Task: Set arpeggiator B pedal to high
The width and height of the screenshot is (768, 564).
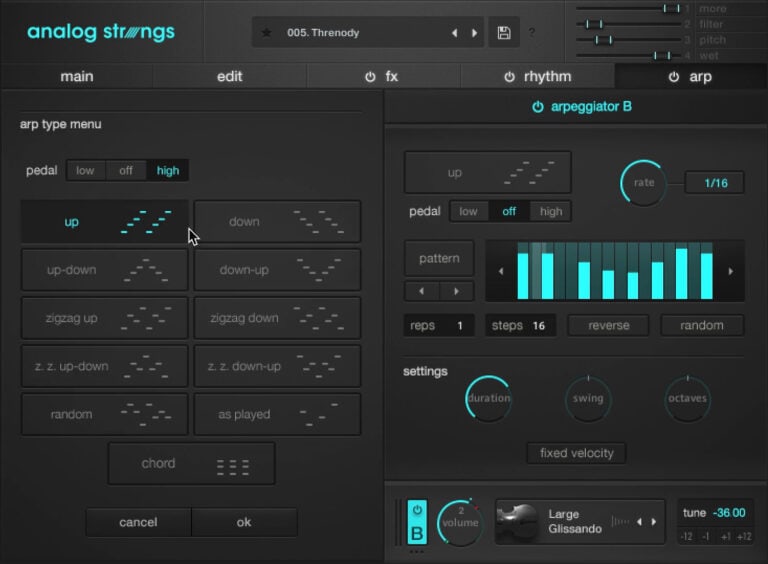Action: click(551, 212)
